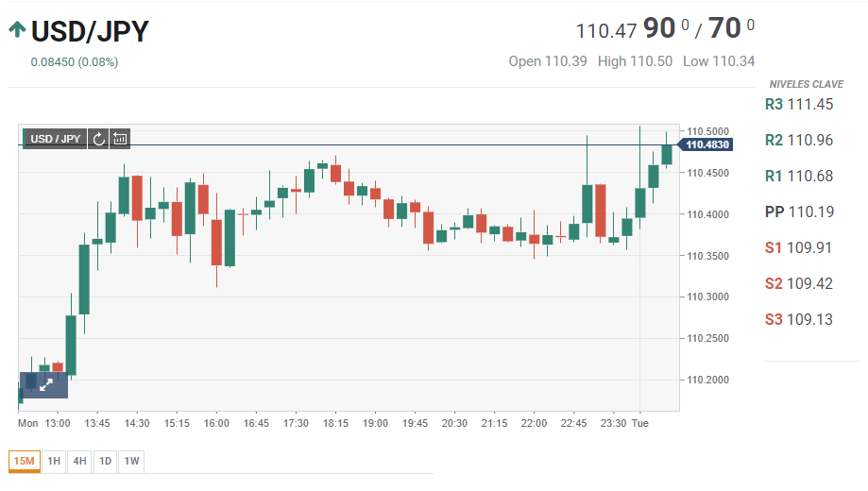Click the USD/JPY pair heading
The image size is (868, 491).
pyautogui.click(x=90, y=31)
